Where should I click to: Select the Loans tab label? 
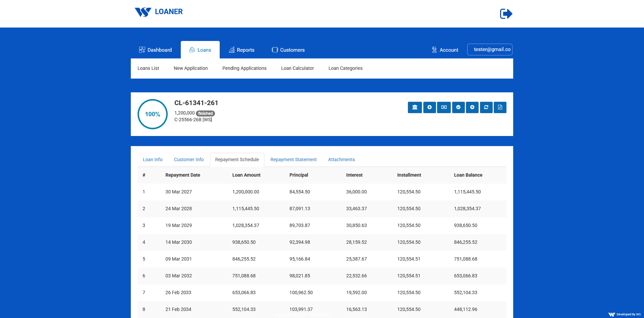point(204,50)
